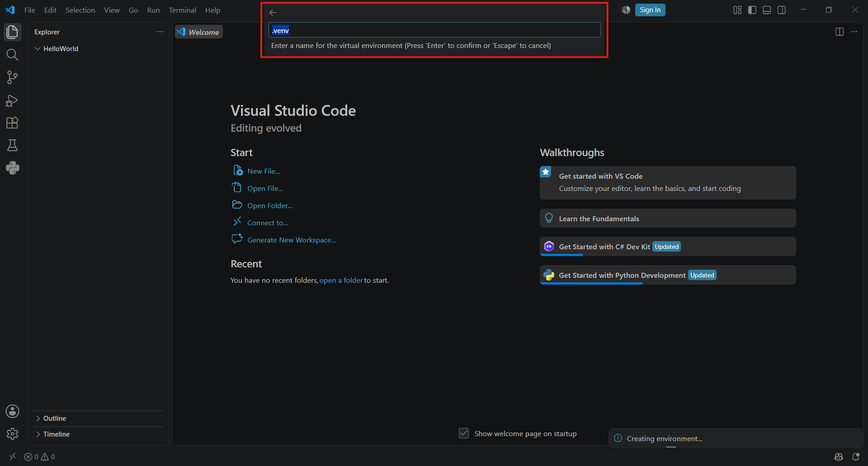Screen dimensions: 868x466
Task: Open Customize Layout icon in title bar
Action: click(737, 10)
